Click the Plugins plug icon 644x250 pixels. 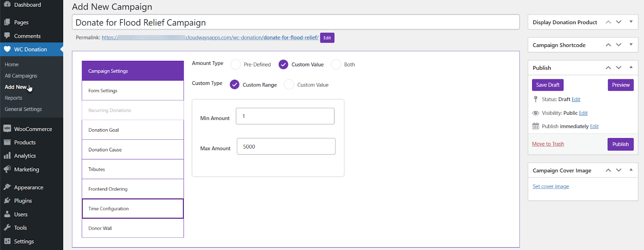[7, 200]
